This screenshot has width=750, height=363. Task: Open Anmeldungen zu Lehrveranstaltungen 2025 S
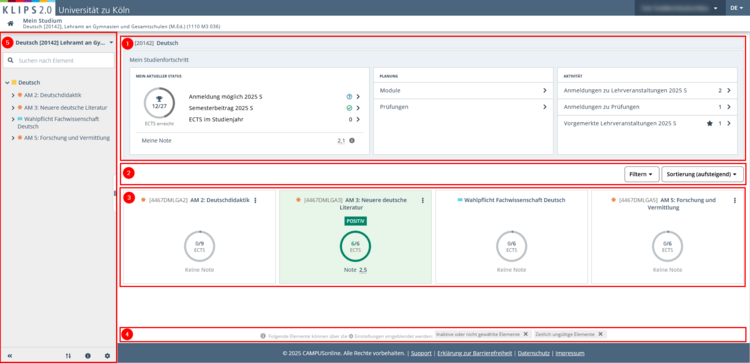pos(647,90)
